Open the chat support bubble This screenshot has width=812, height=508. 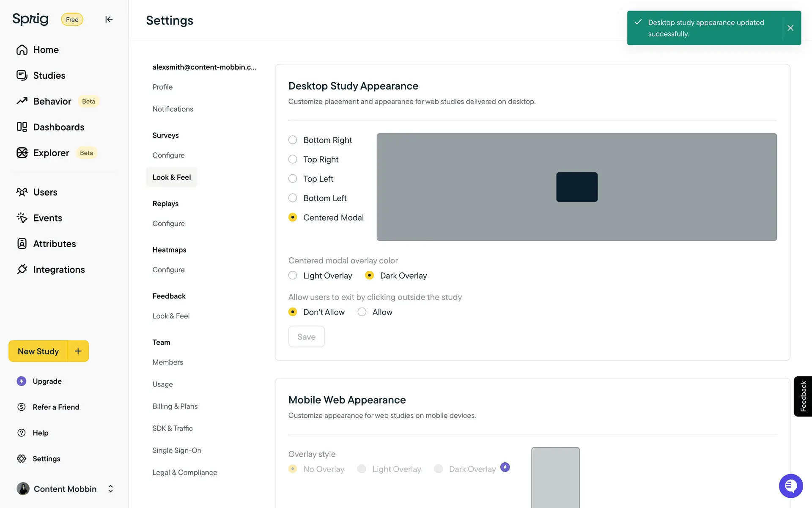pos(790,486)
